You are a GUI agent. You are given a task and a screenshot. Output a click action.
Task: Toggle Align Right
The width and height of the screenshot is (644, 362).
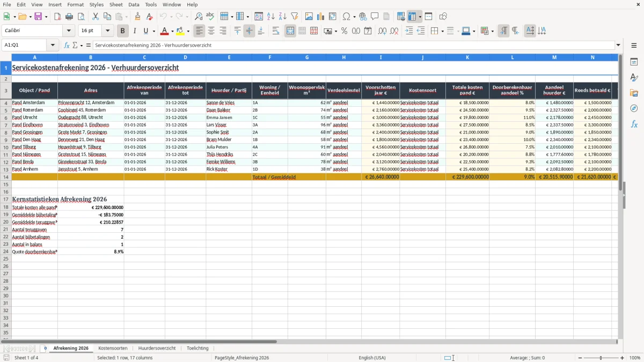tap(223, 31)
